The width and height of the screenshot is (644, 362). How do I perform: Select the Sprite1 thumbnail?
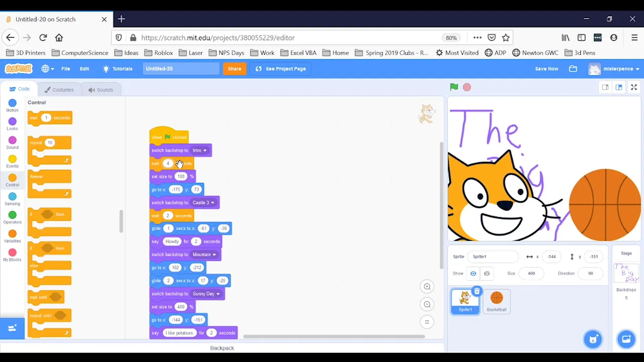click(x=465, y=301)
